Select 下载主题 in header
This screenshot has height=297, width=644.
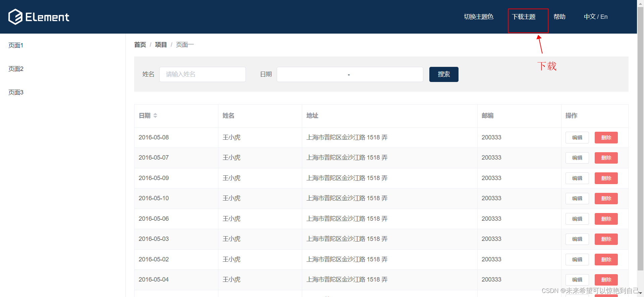[x=524, y=17]
